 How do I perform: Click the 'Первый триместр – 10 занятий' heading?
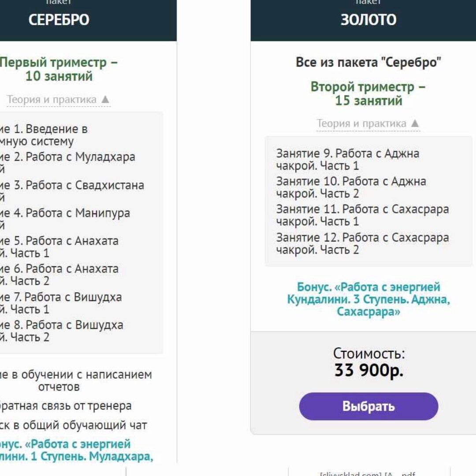click(x=59, y=69)
